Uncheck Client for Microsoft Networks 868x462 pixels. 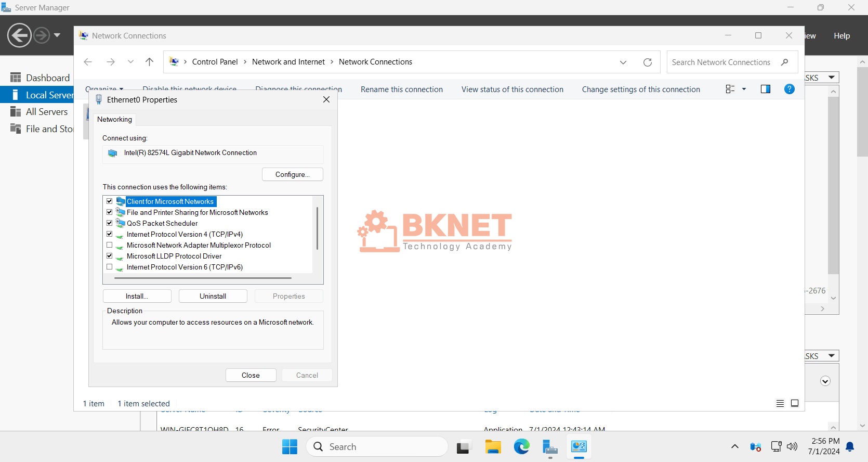pyautogui.click(x=109, y=201)
